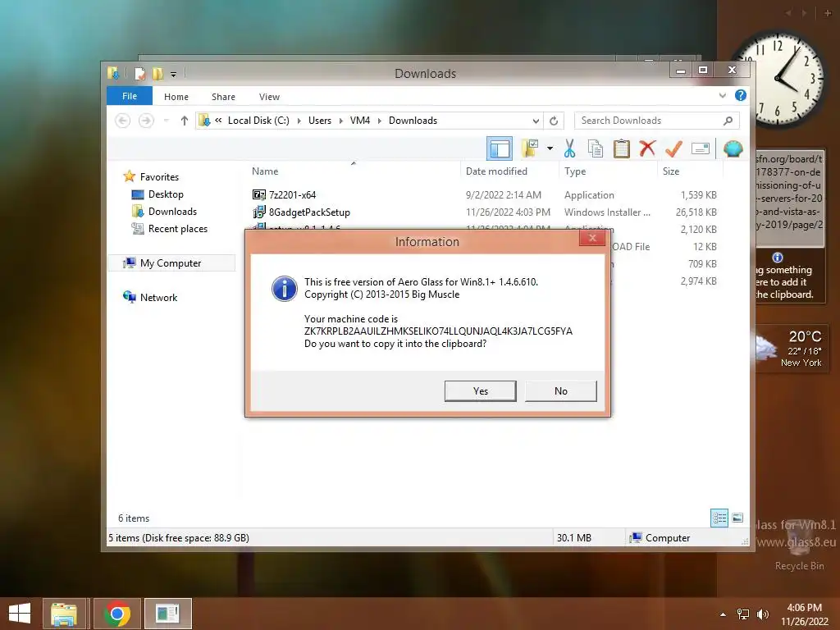Click the Back navigation arrow
Screen dimensions: 840x630
pyautogui.click(x=123, y=121)
